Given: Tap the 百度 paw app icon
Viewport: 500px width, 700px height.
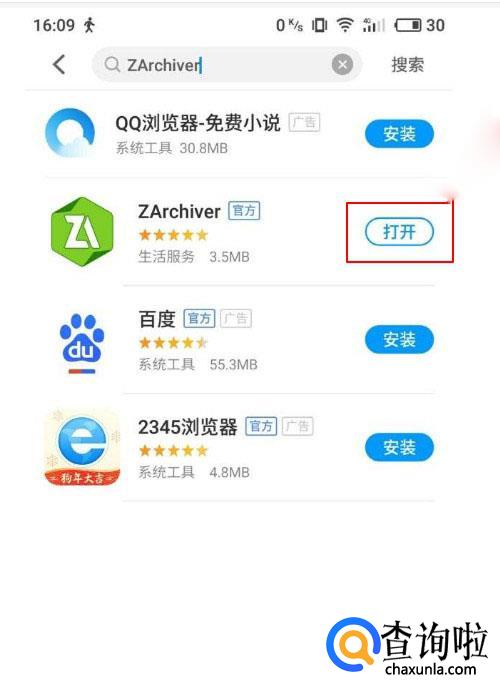Looking at the screenshot, I should (x=82, y=343).
